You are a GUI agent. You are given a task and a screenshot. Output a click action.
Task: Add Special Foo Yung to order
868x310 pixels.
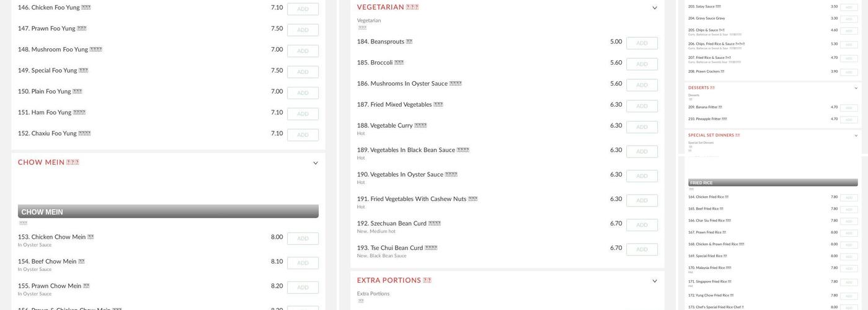tap(303, 72)
